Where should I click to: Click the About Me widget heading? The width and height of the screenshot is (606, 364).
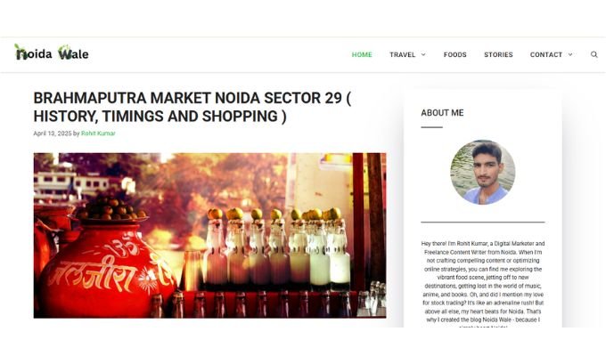click(442, 113)
